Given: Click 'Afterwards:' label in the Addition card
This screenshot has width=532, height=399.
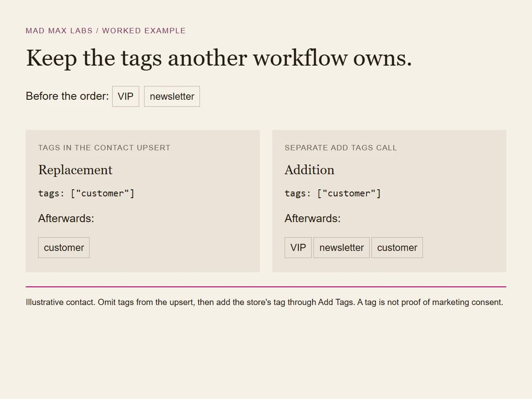Looking at the screenshot, I should coord(313,218).
